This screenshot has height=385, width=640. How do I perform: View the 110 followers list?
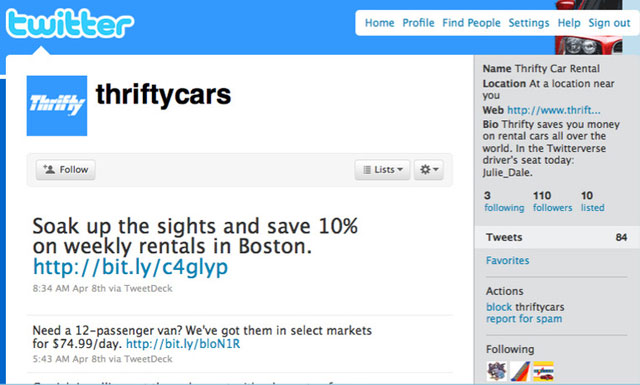coord(552,201)
